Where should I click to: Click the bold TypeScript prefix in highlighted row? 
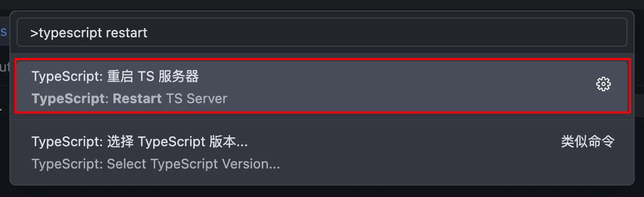coord(69,98)
